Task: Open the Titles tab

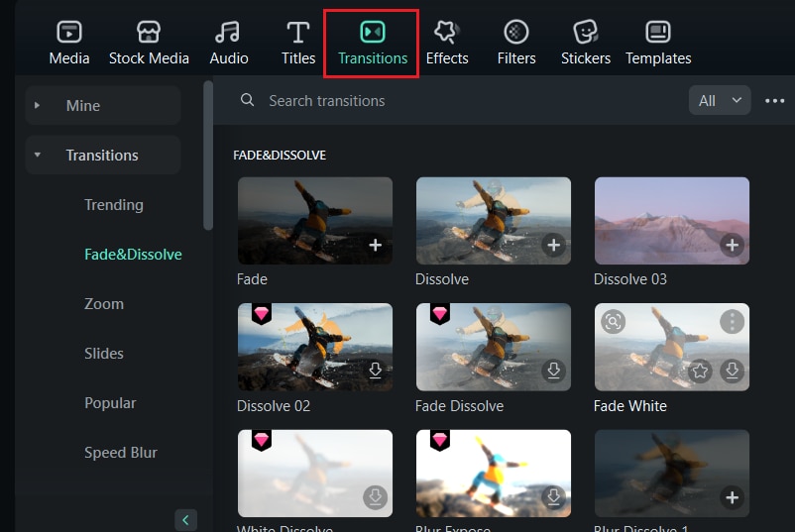Action: tap(298, 43)
